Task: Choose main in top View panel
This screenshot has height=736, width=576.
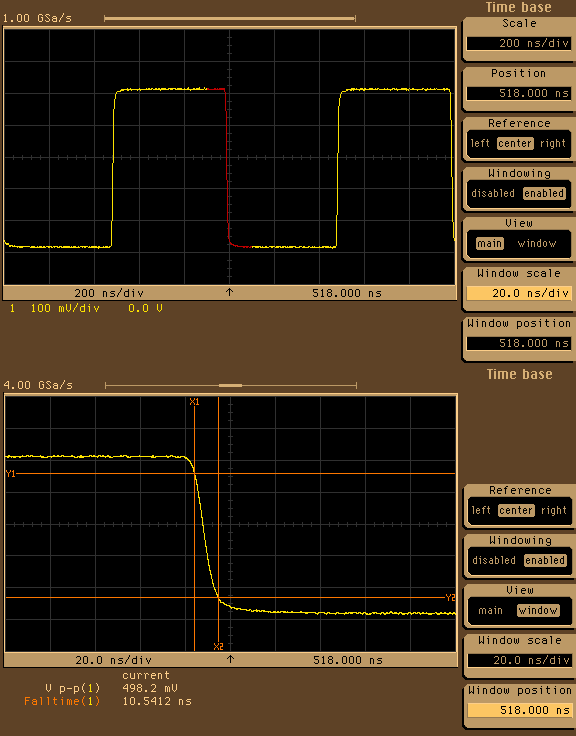Action: click(490, 244)
